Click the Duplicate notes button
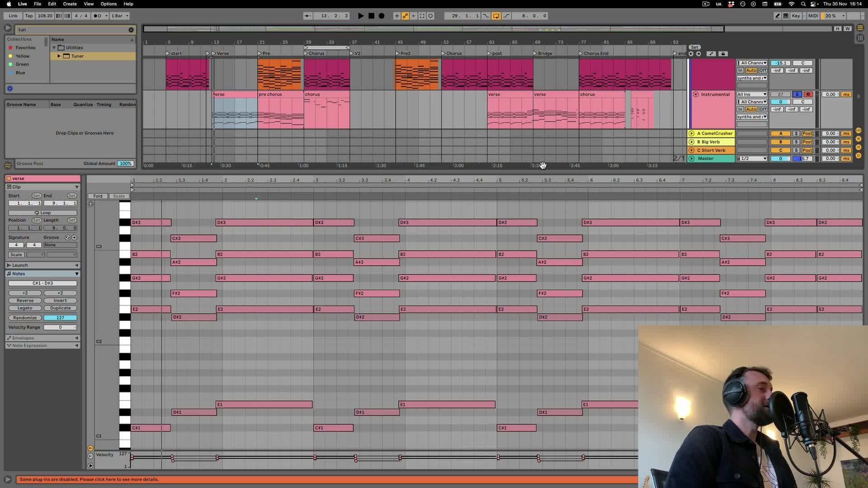Viewport: 868px width, 488px height. click(x=60, y=308)
